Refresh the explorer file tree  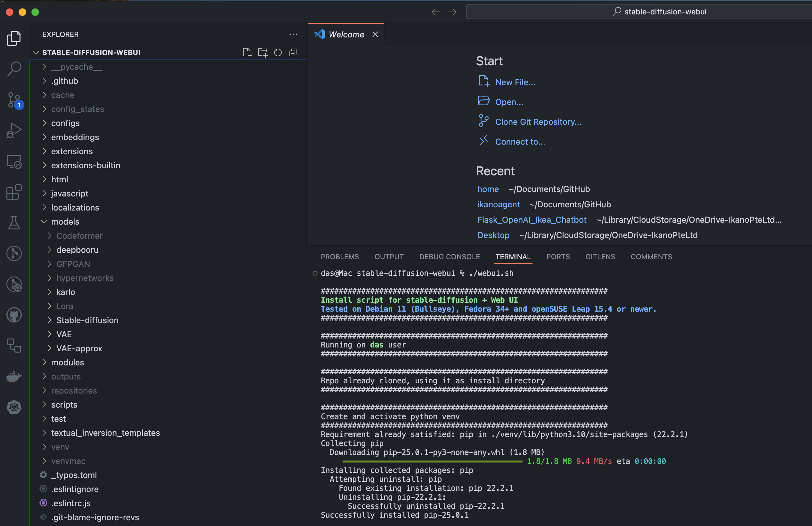(278, 52)
